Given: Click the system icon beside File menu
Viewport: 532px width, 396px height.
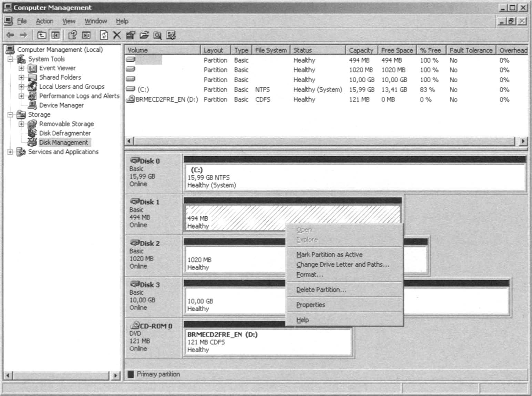Looking at the screenshot, I should pyautogui.click(x=9, y=21).
